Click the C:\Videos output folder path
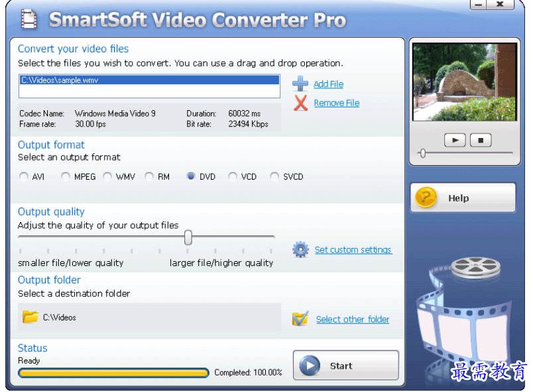Image resolution: width=533 pixels, height=392 pixels. 60,317
